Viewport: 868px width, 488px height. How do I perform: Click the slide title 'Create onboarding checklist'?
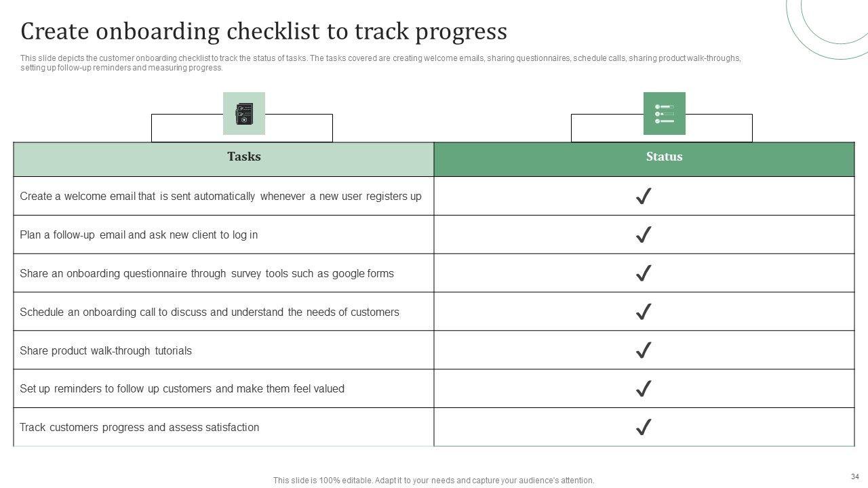pyautogui.click(x=264, y=32)
